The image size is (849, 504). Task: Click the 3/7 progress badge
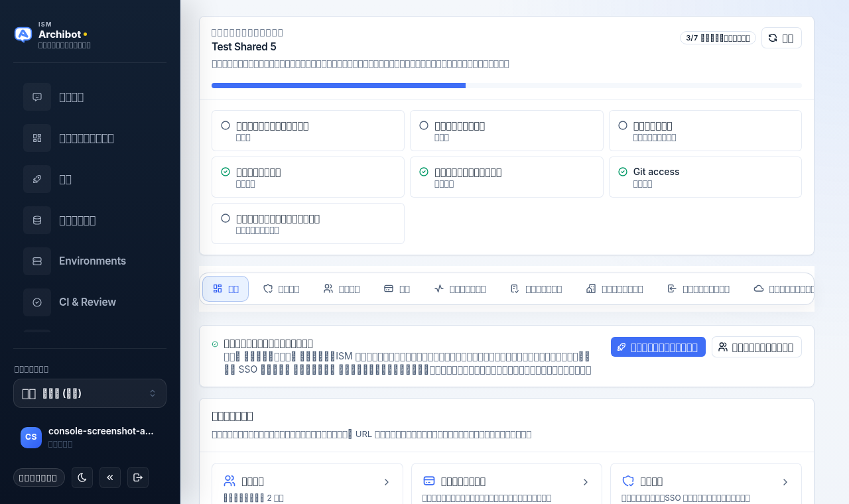[x=718, y=38]
